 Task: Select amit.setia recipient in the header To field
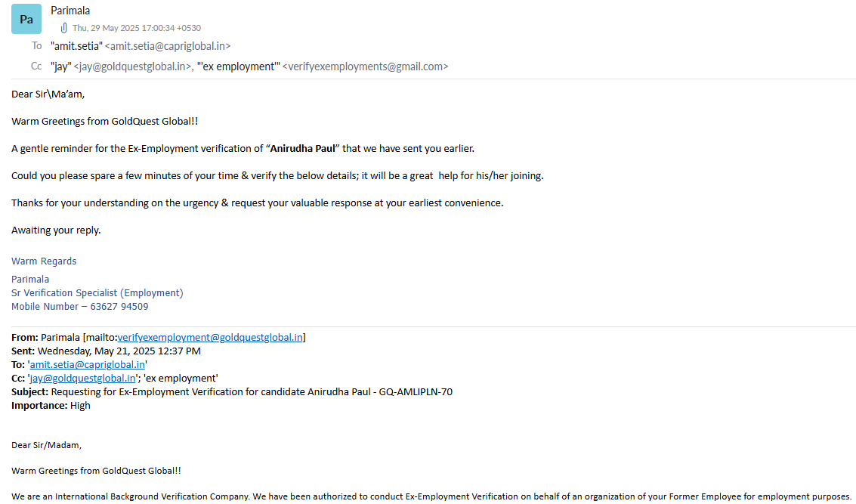tap(141, 46)
